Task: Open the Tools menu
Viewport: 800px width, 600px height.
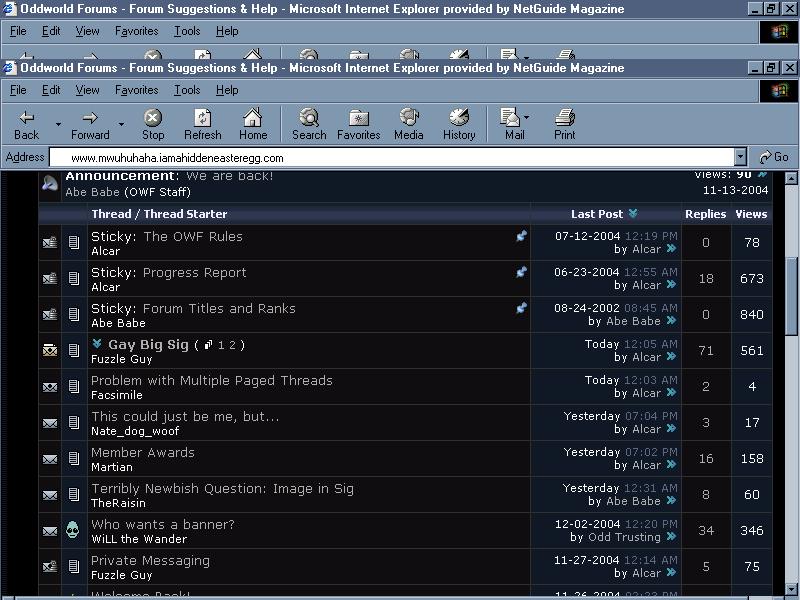Action: [187, 90]
